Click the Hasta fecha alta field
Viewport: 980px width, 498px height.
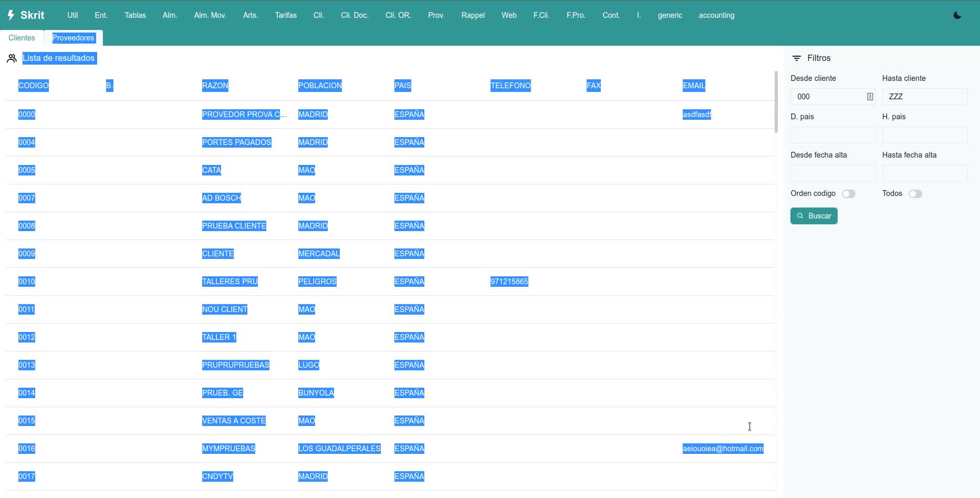tap(924, 173)
